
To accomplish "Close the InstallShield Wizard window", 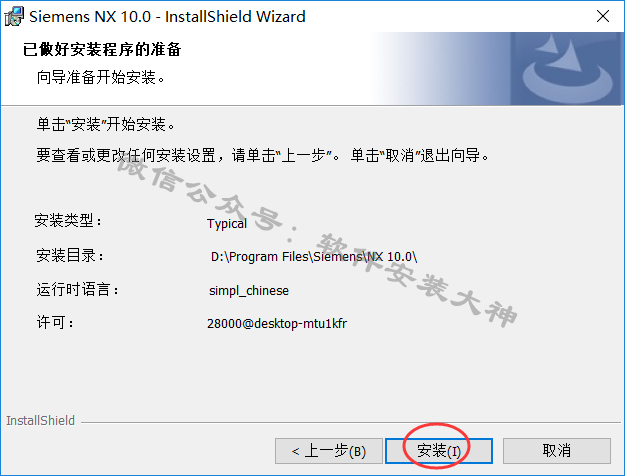I will point(603,16).
